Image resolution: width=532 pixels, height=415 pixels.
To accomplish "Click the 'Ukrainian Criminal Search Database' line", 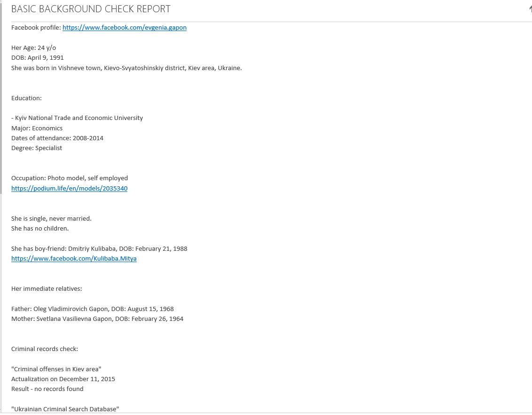I will tap(65, 409).
